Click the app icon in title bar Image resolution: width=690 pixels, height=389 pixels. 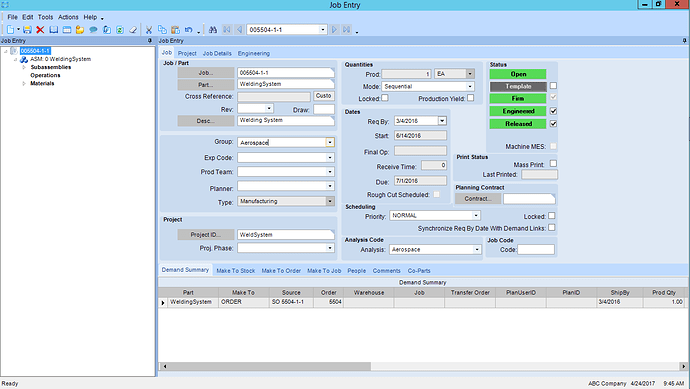pyautogui.click(x=5, y=4)
